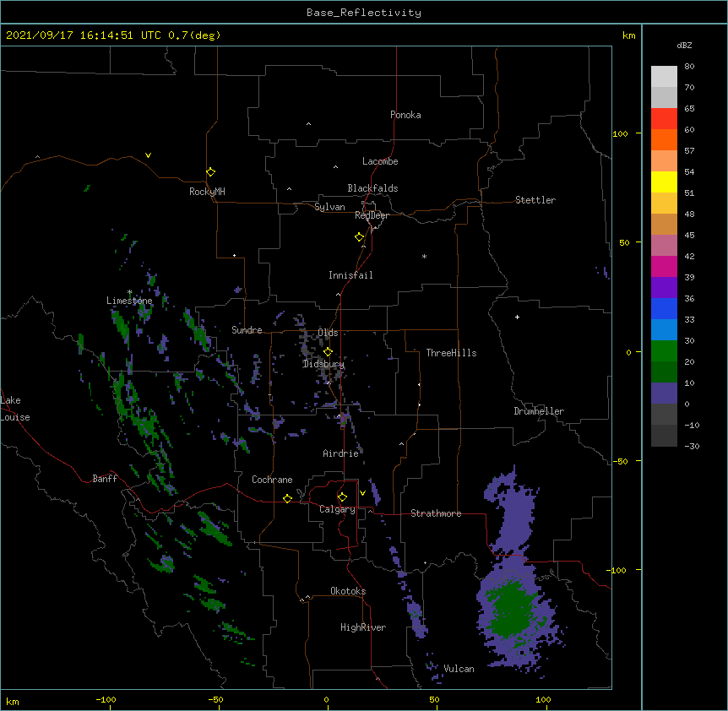The width and height of the screenshot is (728, 711).
Task: Click the Limestone label
Action: tap(129, 301)
